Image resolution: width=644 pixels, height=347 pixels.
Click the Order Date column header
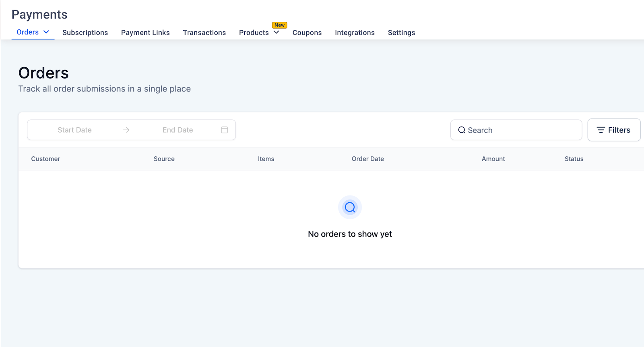(x=367, y=159)
